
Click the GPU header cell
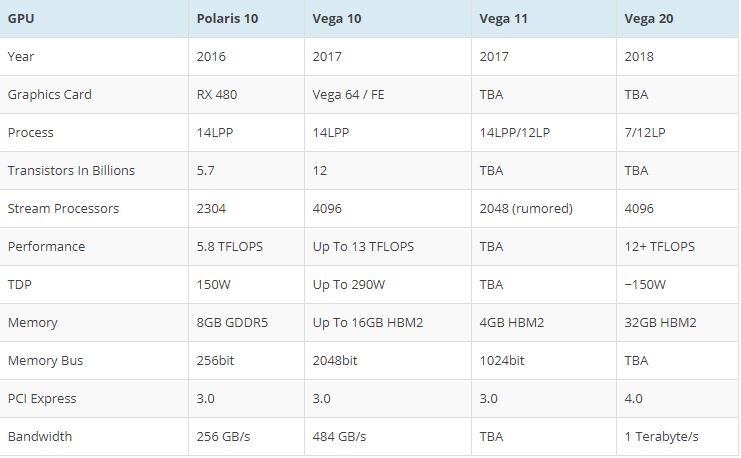[x=23, y=18]
